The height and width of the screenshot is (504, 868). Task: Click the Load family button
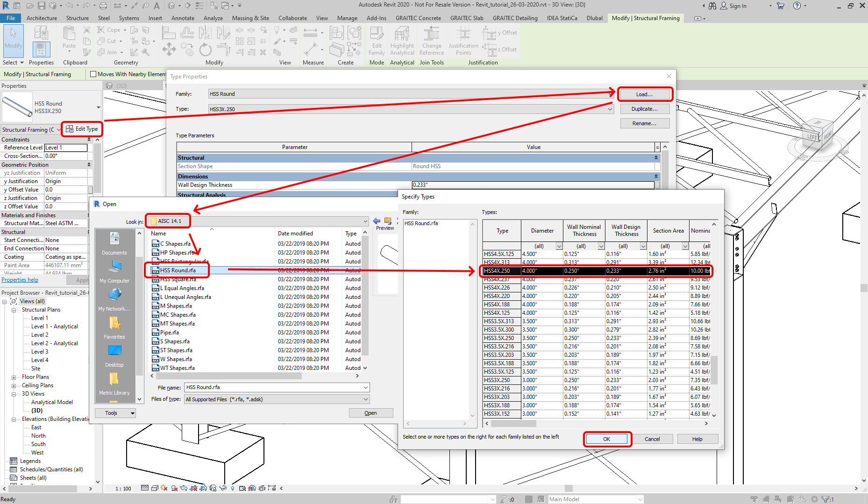pyautogui.click(x=644, y=94)
